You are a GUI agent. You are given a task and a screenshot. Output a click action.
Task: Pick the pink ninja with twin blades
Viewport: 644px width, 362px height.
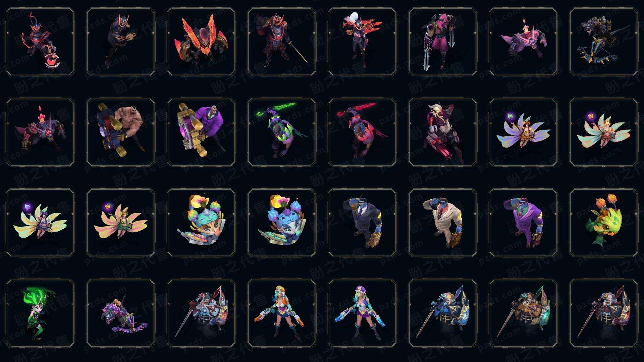click(x=443, y=42)
